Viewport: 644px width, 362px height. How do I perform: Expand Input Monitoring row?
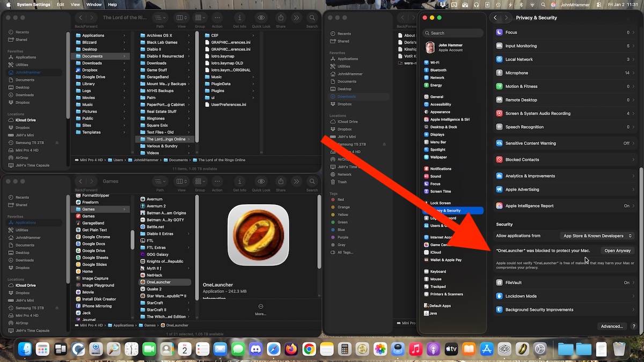(x=565, y=46)
